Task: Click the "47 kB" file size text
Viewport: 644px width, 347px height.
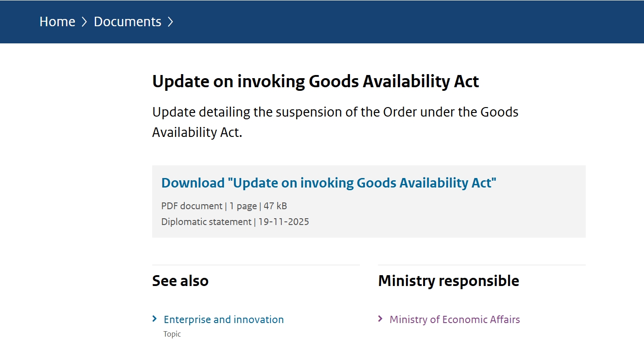Action: point(275,206)
